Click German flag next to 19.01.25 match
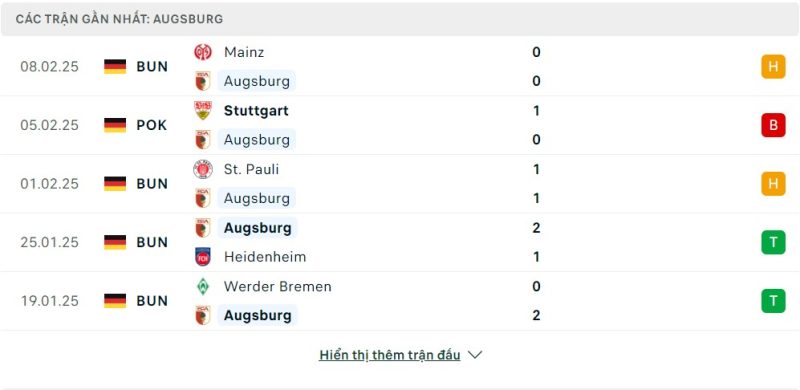Viewport: 800px width, 390px height. [115, 301]
